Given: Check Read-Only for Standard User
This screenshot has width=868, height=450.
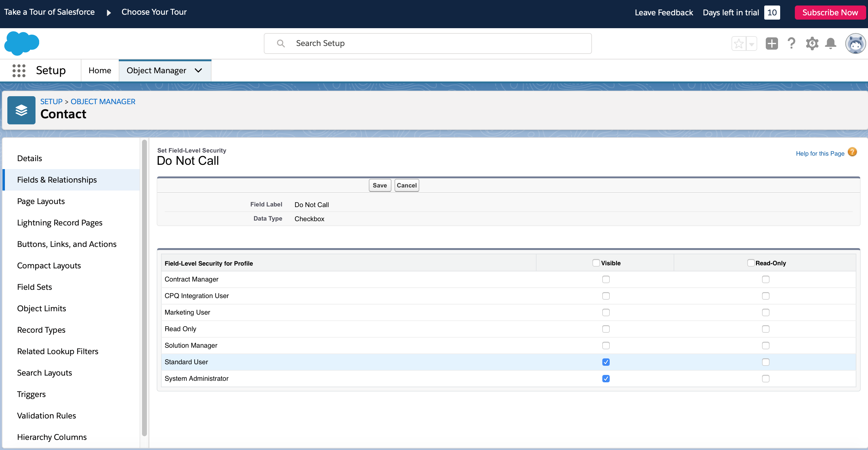Looking at the screenshot, I should pyautogui.click(x=765, y=362).
